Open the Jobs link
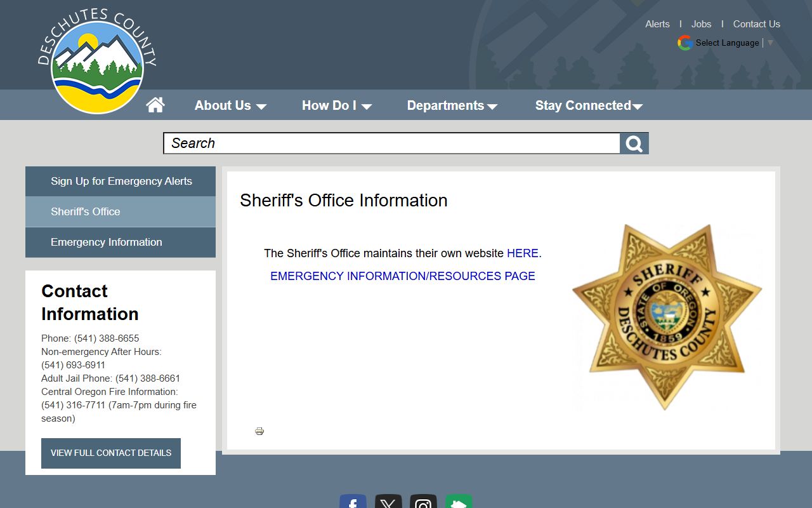Viewport: 812px width, 508px height. click(x=701, y=24)
